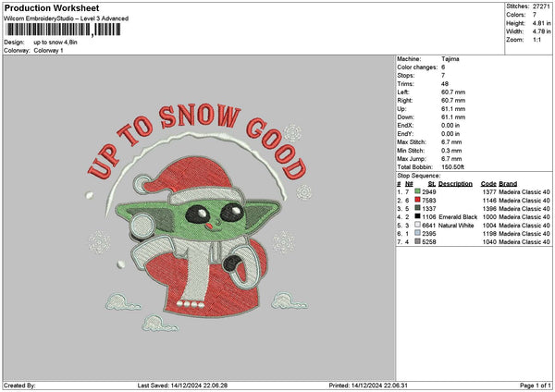This screenshot has height=392, width=555.
Task: Click thread code 1377 in first row
Action: (489, 191)
